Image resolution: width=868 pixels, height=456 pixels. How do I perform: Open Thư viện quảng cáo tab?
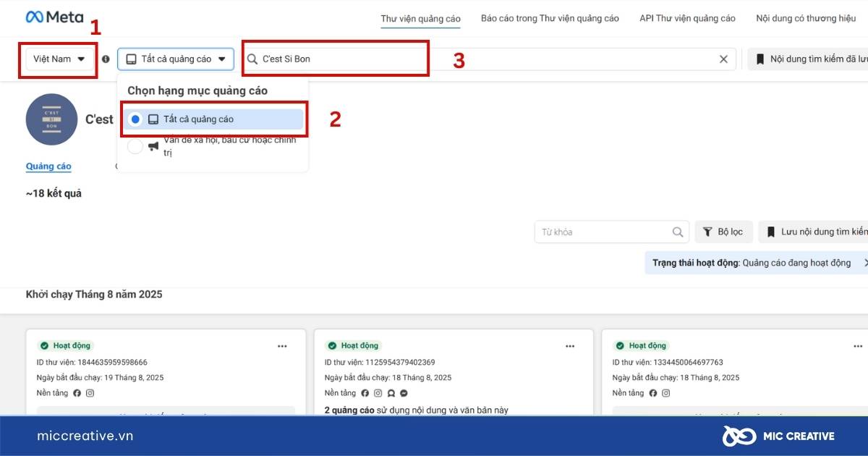[x=421, y=19]
